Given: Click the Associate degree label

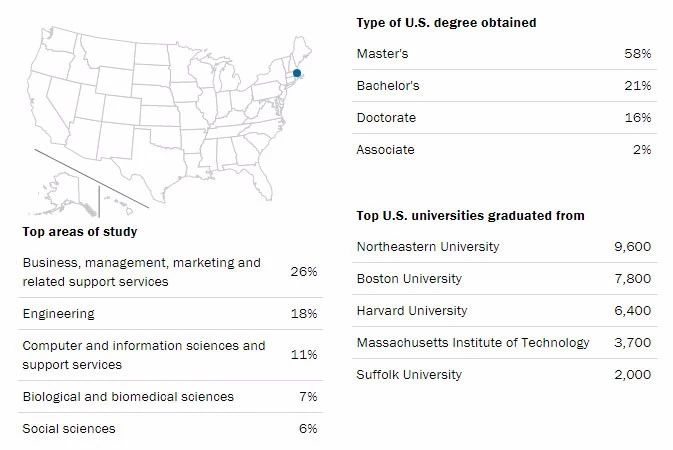Looking at the screenshot, I should (x=385, y=150).
